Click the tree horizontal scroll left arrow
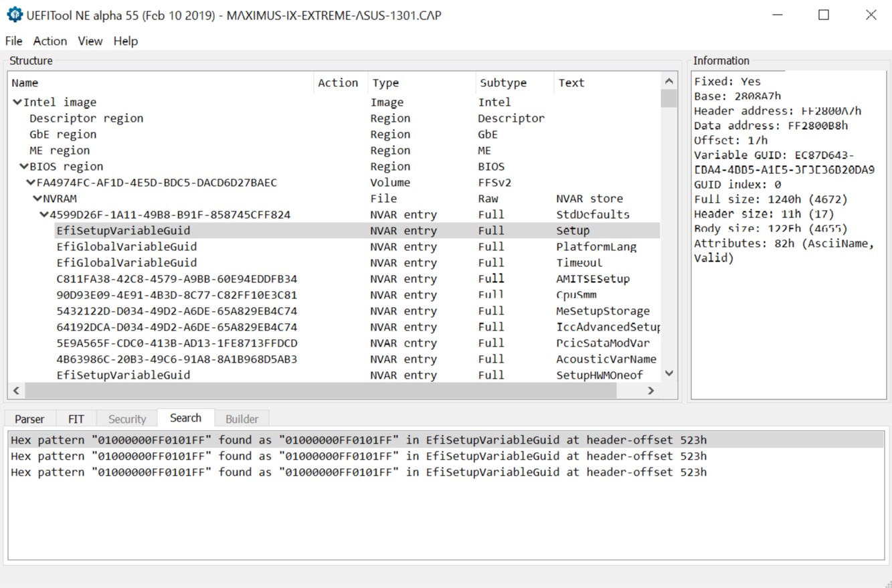 click(x=17, y=391)
